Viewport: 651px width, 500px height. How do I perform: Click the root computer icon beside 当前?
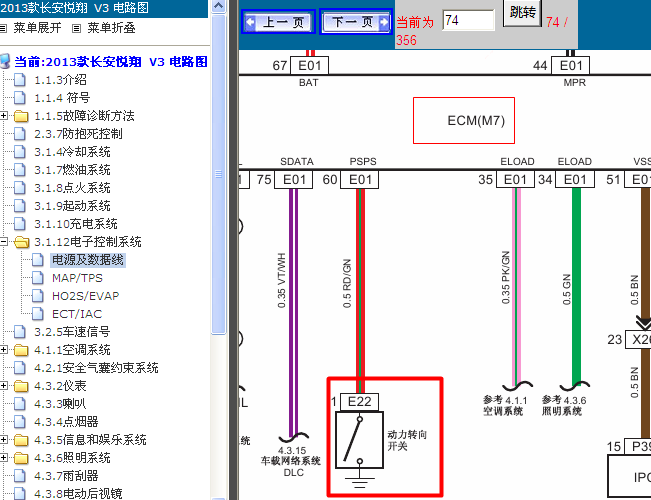pos(5,61)
